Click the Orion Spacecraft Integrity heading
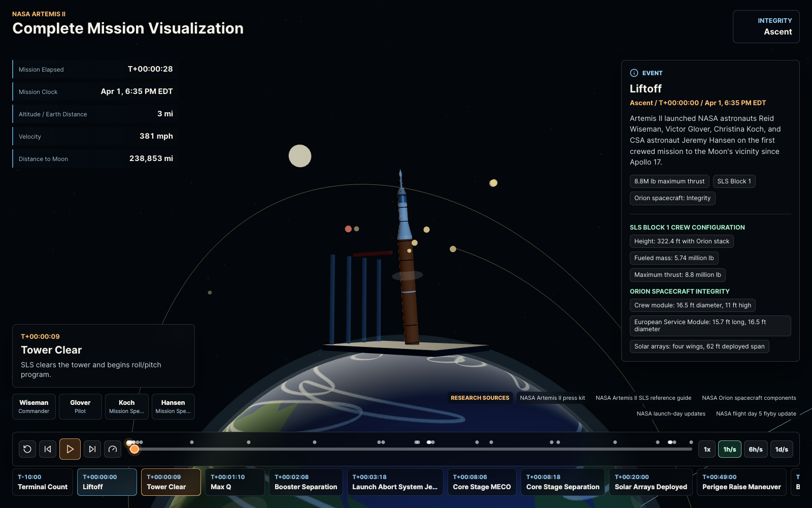Image resolution: width=812 pixels, height=508 pixels. click(680, 292)
